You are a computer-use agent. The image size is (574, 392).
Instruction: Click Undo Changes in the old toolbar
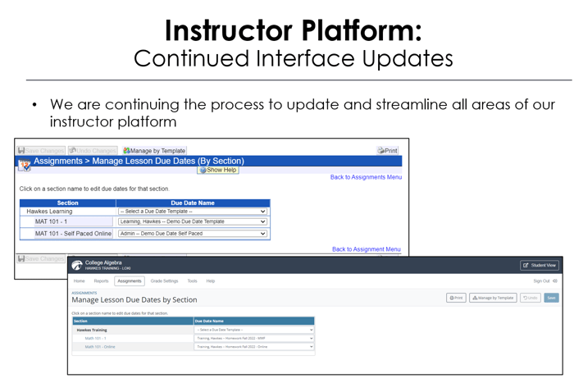click(93, 150)
